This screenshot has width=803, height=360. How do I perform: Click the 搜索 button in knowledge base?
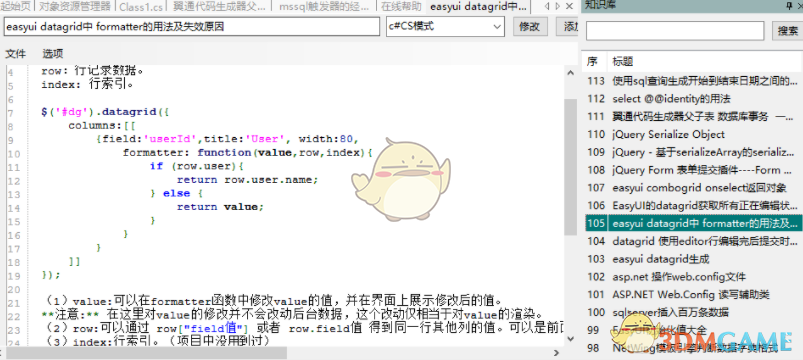click(x=787, y=31)
